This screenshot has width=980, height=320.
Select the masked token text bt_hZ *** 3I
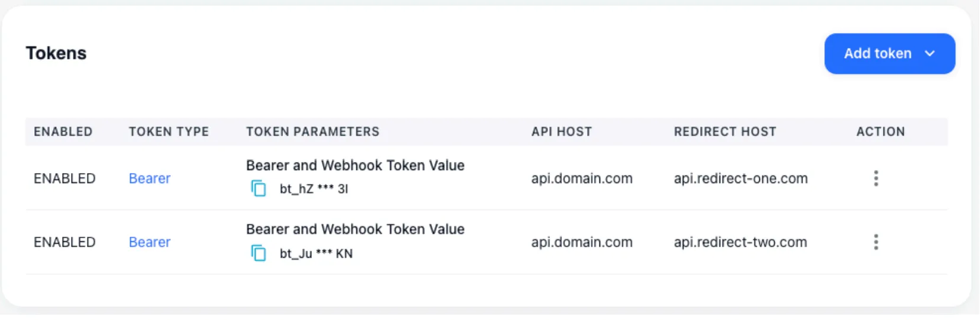[314, 189]
